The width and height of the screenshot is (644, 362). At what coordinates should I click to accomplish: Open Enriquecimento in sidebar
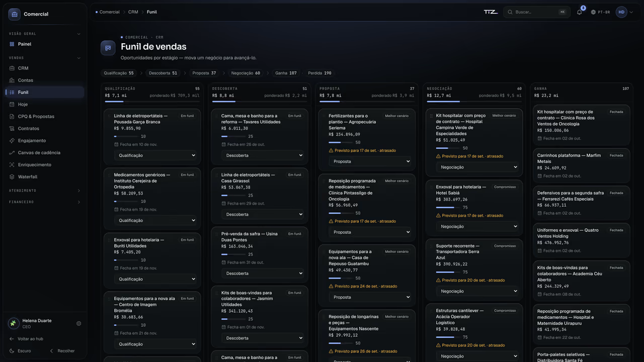[44, 164]
